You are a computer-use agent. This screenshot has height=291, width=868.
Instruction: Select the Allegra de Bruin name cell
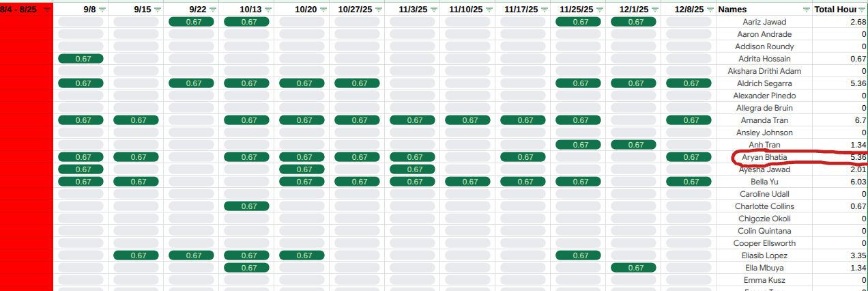pos(764,108)
